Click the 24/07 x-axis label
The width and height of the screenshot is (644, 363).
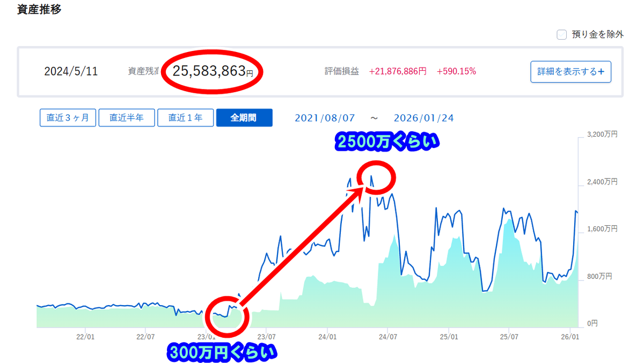coord(388,337)
